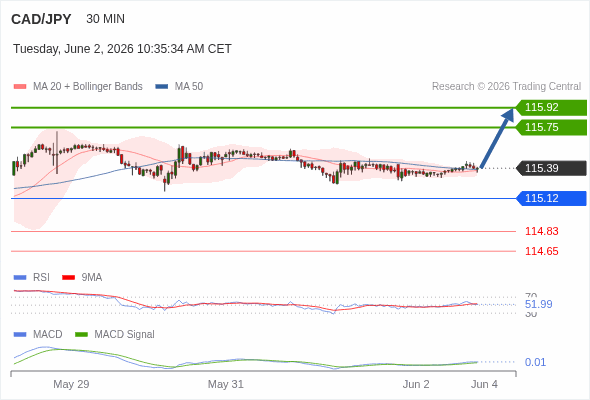This screenshot has height=400, width=590.
Task: Select the blue 115.12 pivot tag
Action: (551, 198)
